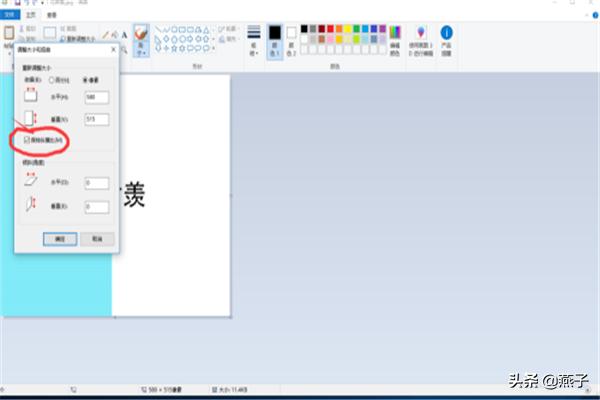Open the blue File menu
Screen dimensions: 600x400
tap(10, 15)
